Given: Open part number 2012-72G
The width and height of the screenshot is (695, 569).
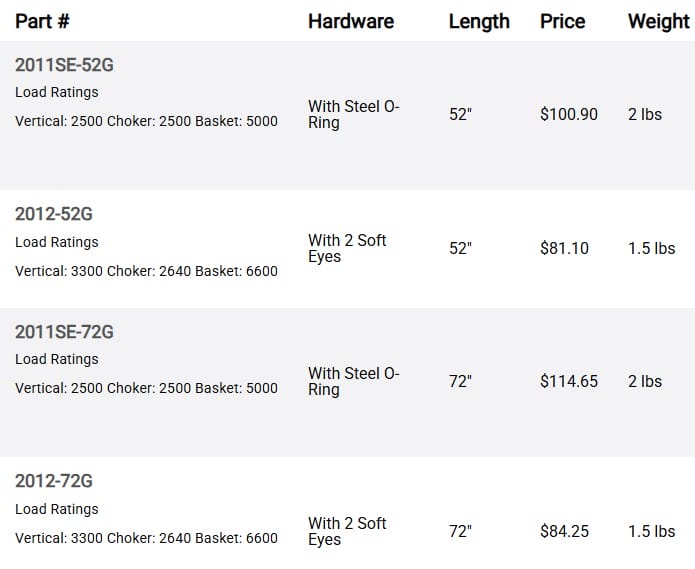Looking at the screenshot, I should pyautogui.click(x=54, y=481).
